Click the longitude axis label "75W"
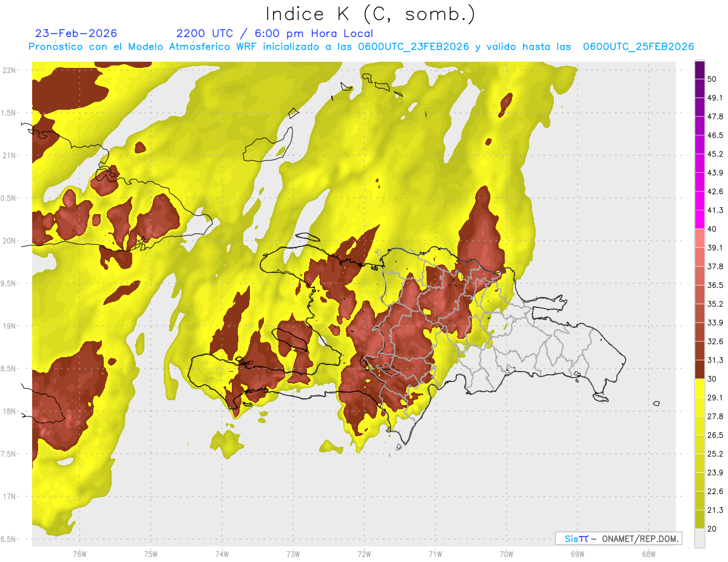 click(150, 554)
